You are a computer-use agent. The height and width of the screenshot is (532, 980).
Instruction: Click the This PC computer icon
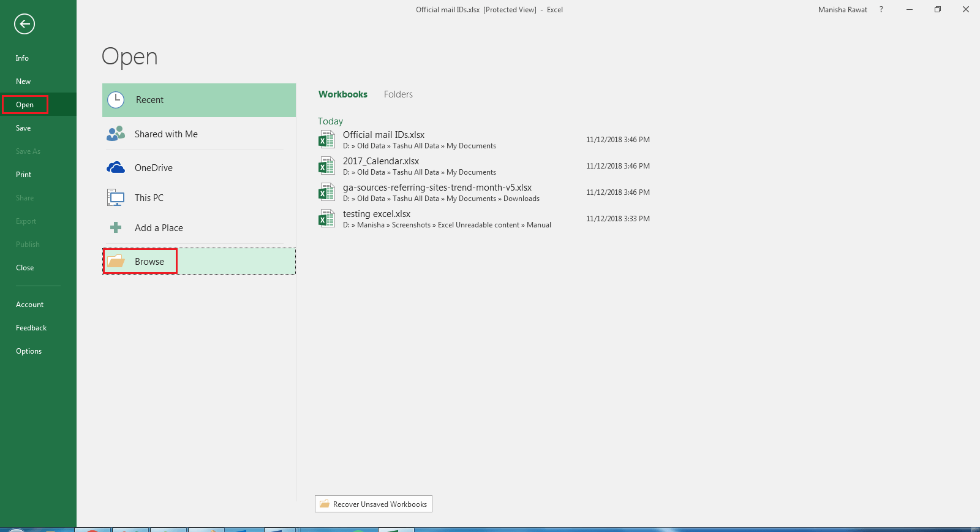click(x=116, y=197)
